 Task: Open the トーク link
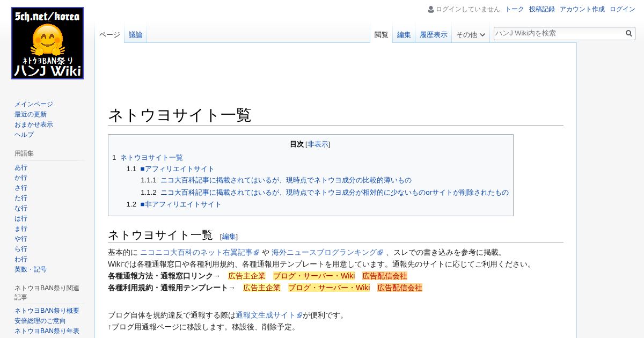pos(515,9)
